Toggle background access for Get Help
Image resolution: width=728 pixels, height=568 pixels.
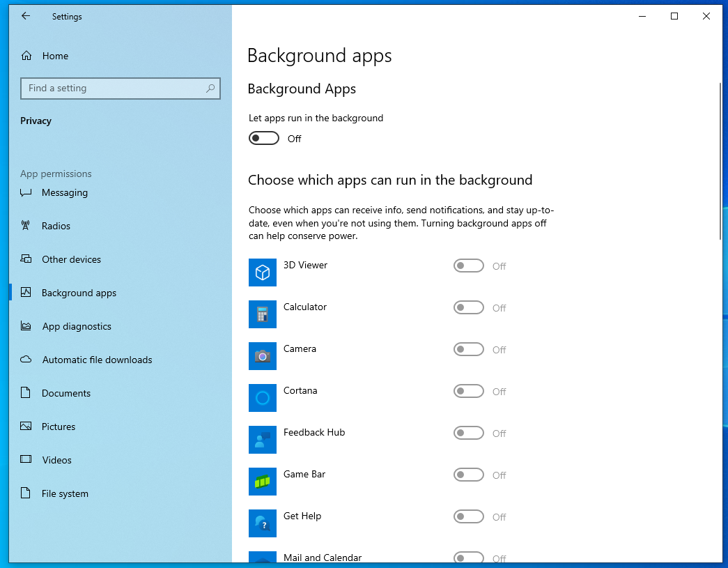point(468,516)
